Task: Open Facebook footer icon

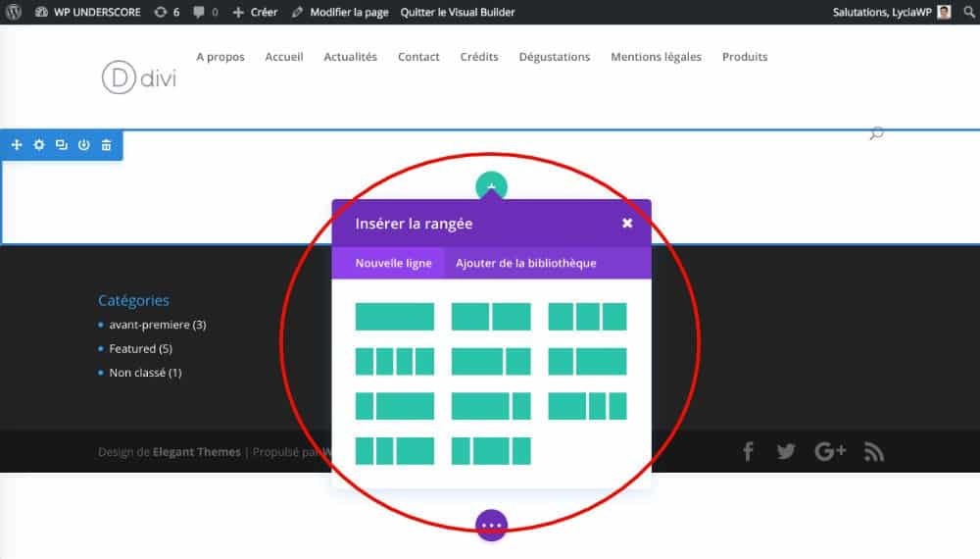Action: click(x=748, y=451)
